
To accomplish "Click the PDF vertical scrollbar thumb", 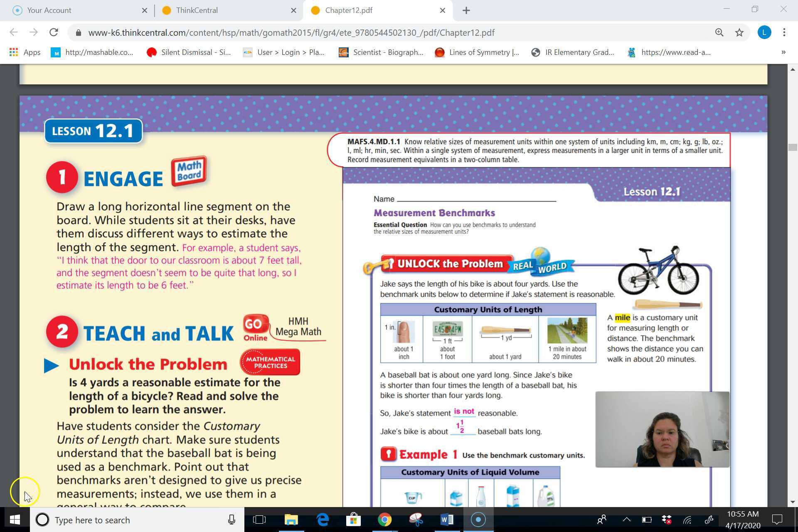I will (793, 148).
